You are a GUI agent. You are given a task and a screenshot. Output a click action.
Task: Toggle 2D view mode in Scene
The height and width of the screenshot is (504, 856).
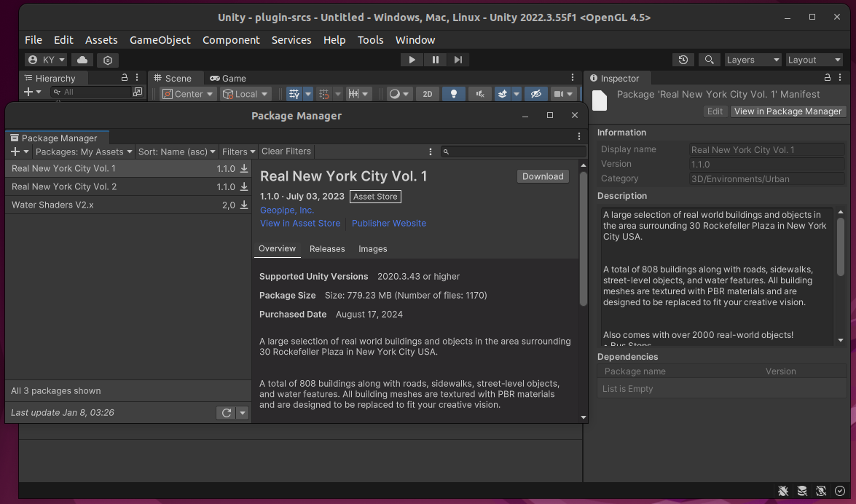coord(428,94)
